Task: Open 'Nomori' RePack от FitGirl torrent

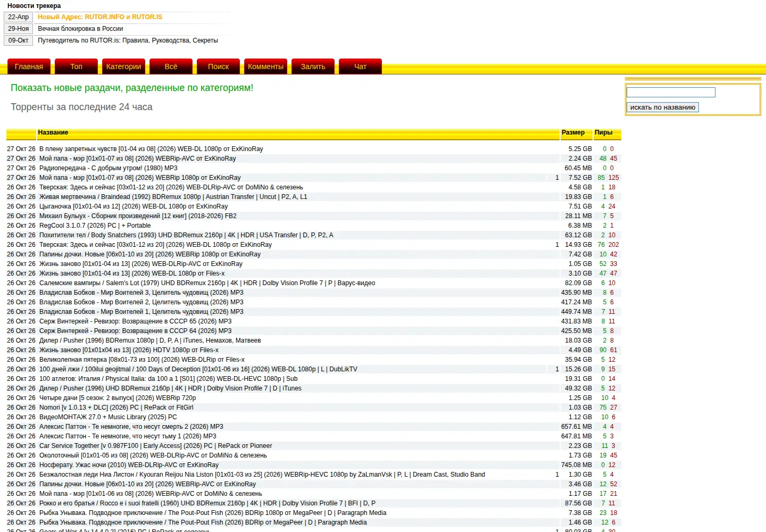Action: point(116,408)
